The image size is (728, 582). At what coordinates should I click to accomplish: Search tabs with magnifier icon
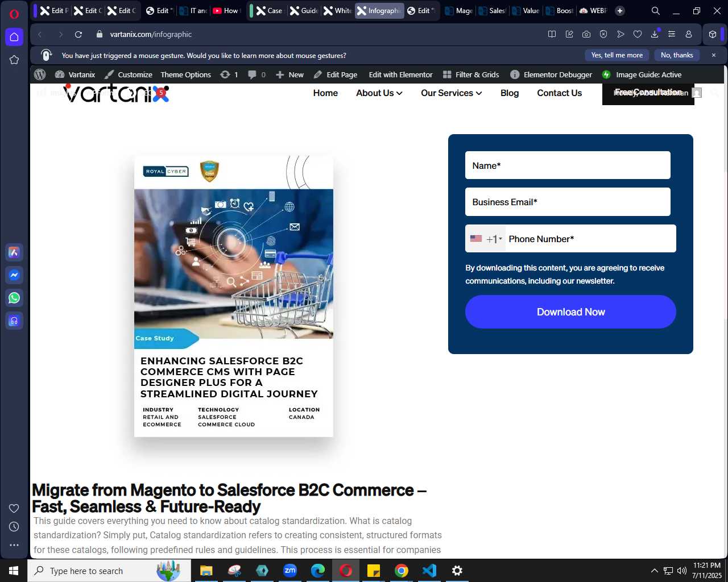click(656, 11)
